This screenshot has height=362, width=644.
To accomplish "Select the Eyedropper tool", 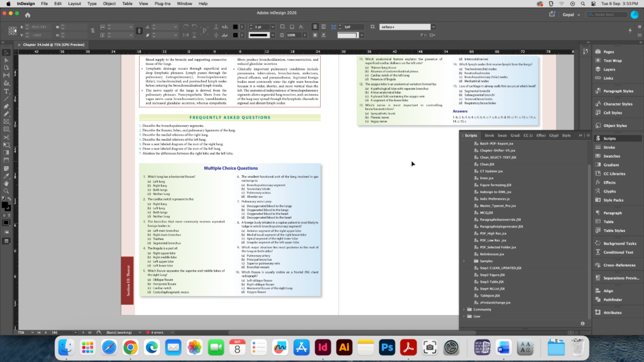I will [x=6, y=176].
